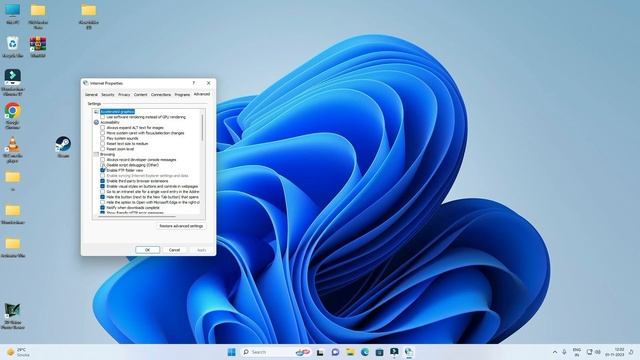This screenshot has height=360, width=640.
Task: Confirm with the OK button
Action: coord(147,250)
